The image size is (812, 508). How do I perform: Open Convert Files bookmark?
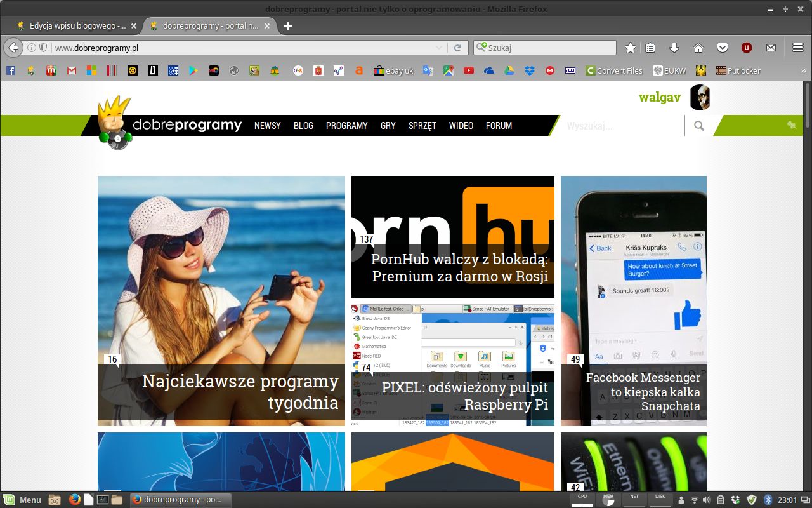[614, 70]
